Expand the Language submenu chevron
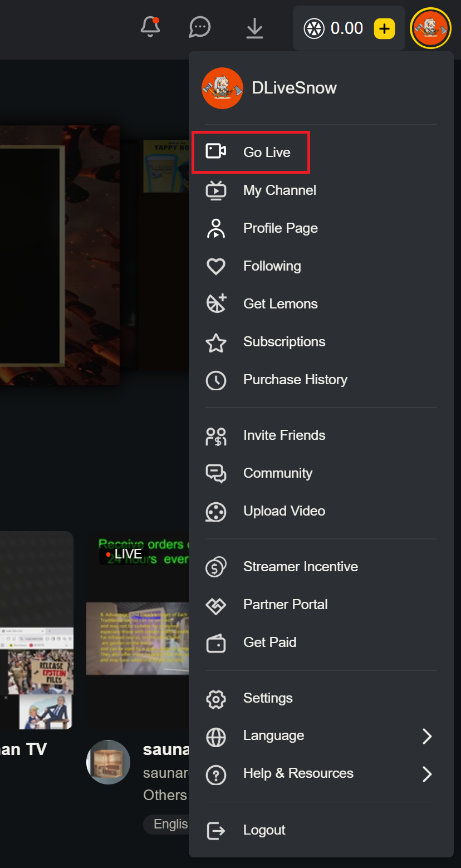The height and width of the screenshot is (868, 461). [428, 736]
